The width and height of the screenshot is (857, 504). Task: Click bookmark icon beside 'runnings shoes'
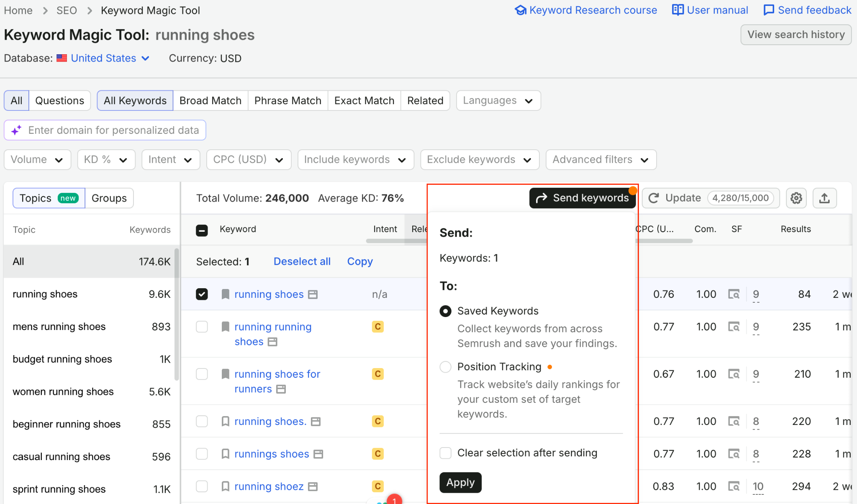[x=225, y=454]
